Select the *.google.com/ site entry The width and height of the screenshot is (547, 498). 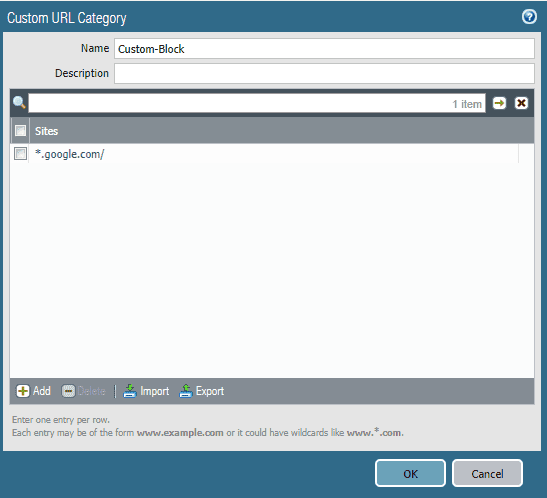[69, 154]
